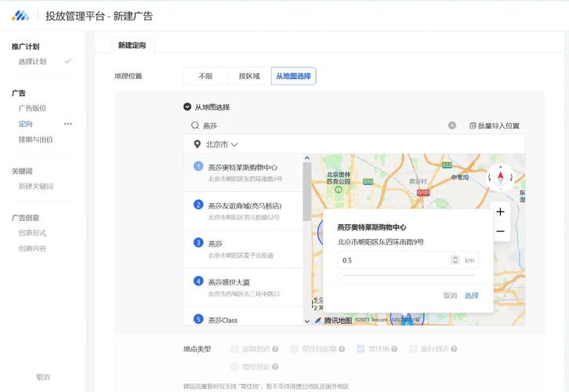Click 选择 to confirm the location
Viewport: 569px width, 392px height.
click(x=471, y=296)
